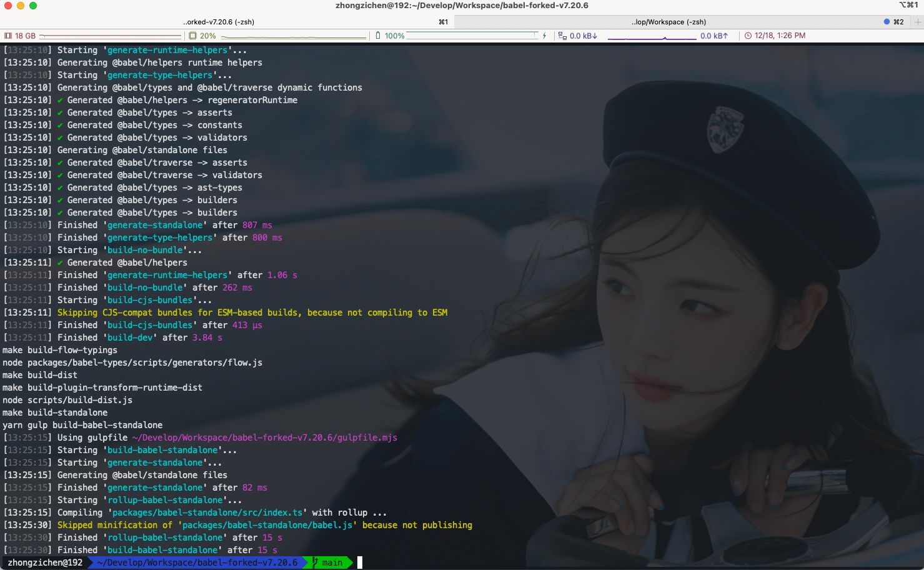Click the '807 ms' duration value

coord(257,225)
